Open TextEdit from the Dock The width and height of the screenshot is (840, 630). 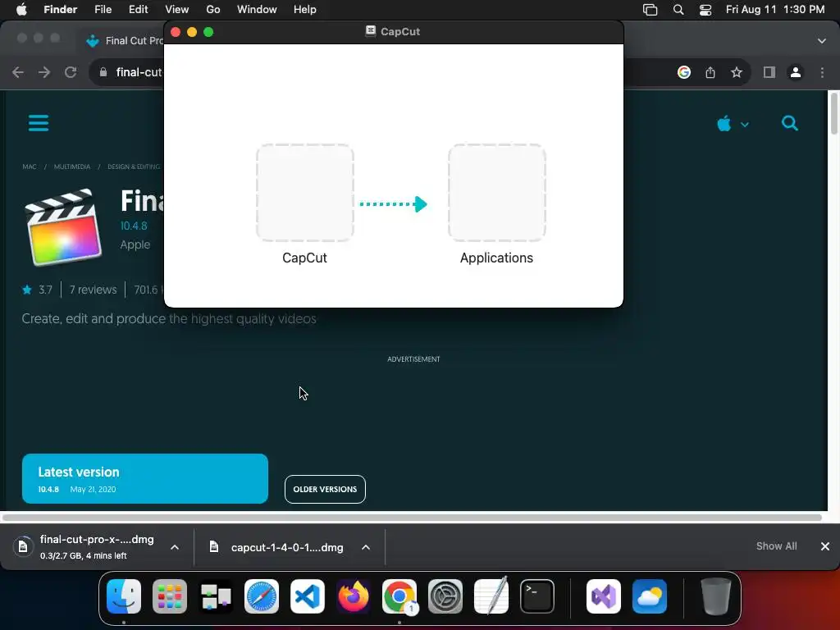(491, 596)
